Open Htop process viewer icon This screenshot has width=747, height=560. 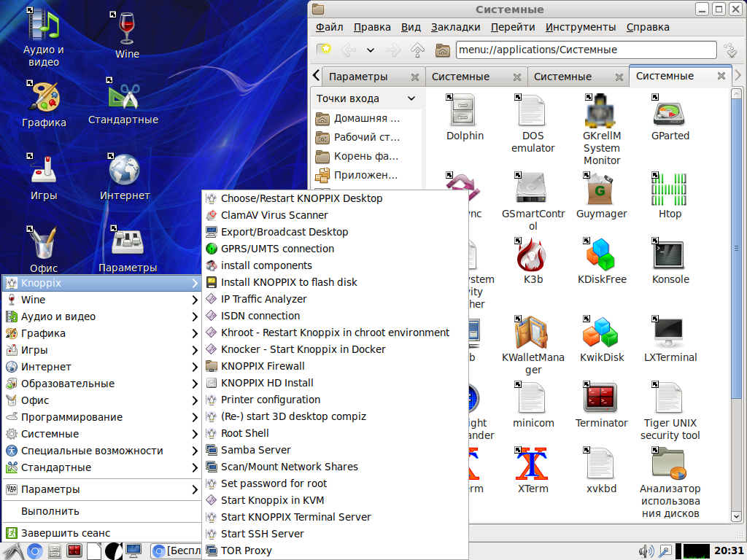point(670,189)
